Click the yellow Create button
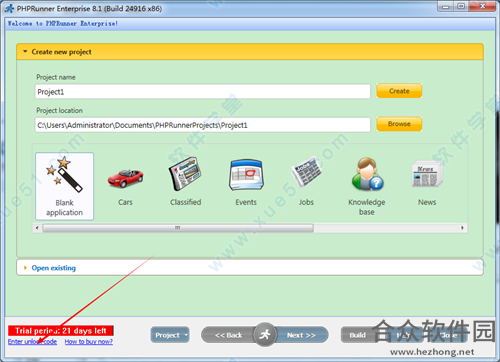 pyautogui.click(x=399, y=91)
